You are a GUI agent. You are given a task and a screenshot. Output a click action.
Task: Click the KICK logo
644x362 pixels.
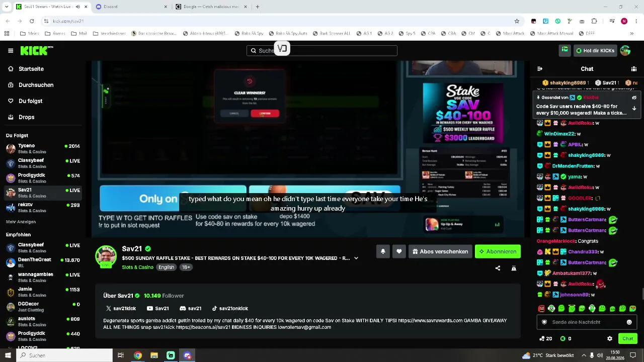(36, 50)
